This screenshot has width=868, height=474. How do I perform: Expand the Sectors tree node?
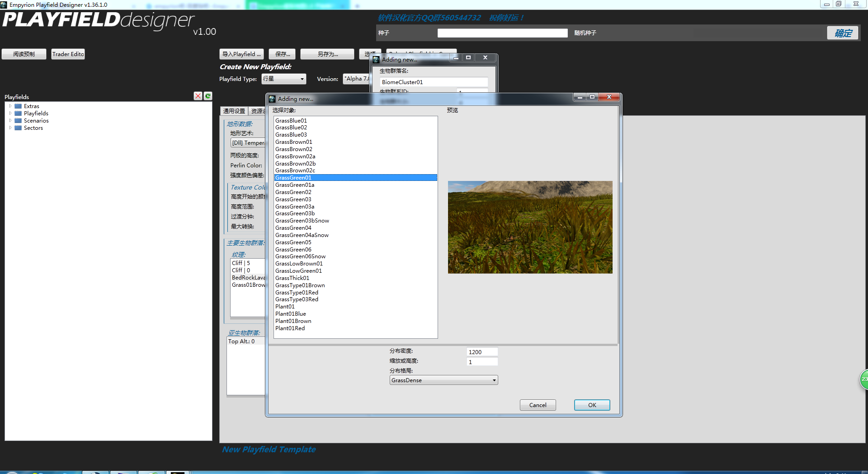(x=10, y=128)
